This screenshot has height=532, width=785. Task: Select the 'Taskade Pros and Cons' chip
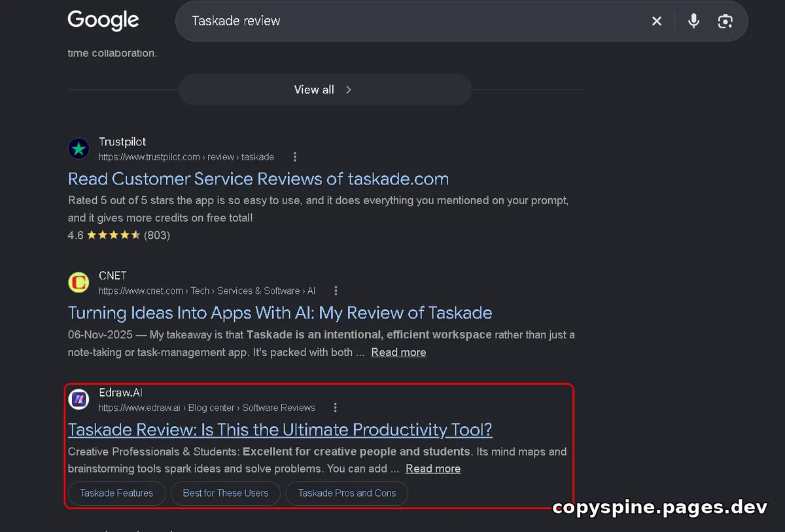point(347,493)
